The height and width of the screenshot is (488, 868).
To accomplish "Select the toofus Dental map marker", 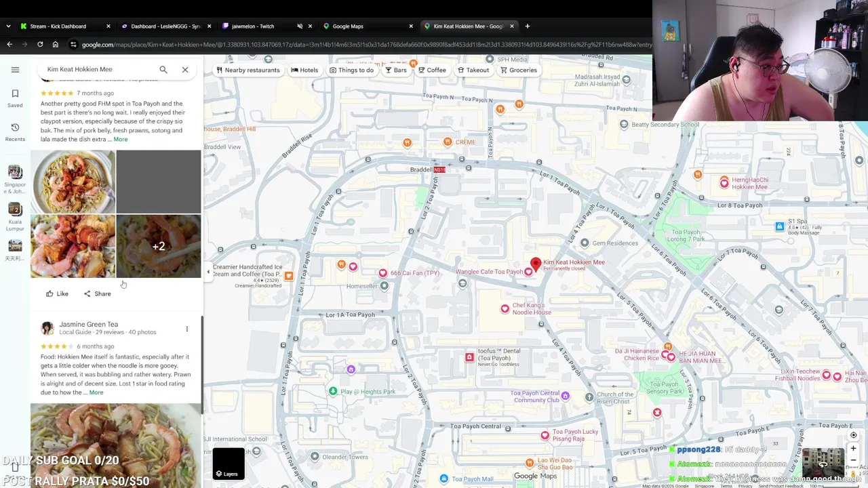I will 469,357.
